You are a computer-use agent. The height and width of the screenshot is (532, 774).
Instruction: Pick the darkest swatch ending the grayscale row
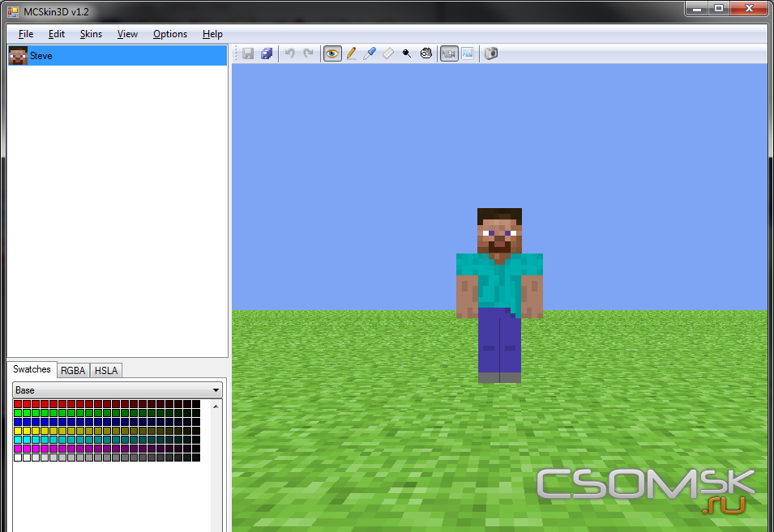(x=196, y=457)
